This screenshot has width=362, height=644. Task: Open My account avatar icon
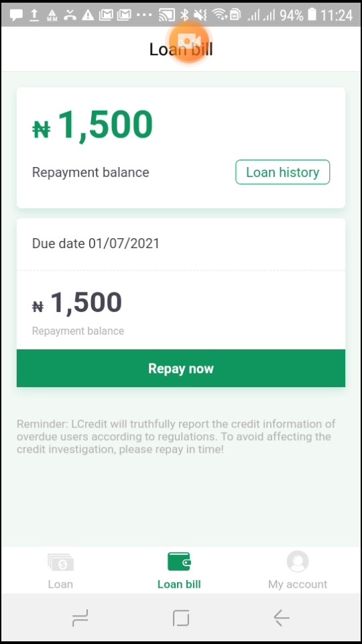pyautogui.click(x=298, y=561)
